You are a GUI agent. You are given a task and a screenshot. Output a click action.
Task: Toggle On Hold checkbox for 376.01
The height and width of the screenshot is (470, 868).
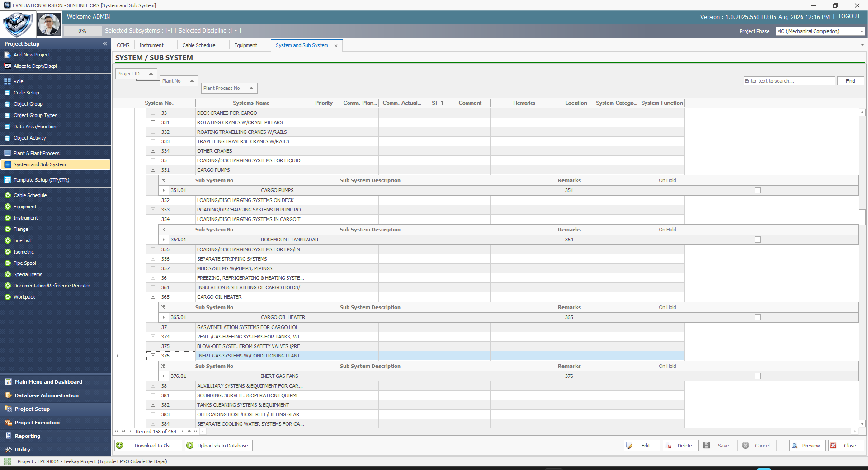(x=758, y=376)
